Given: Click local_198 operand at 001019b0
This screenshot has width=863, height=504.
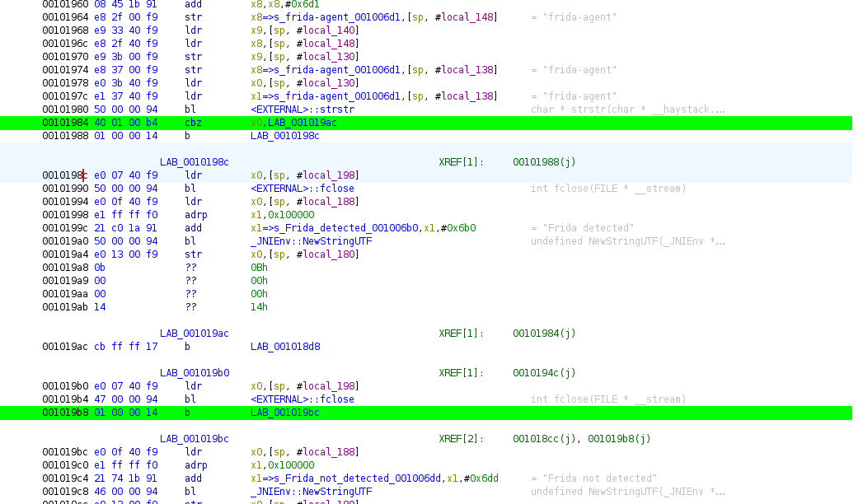Looking at the screenshot, I should (x=327, y=386).
